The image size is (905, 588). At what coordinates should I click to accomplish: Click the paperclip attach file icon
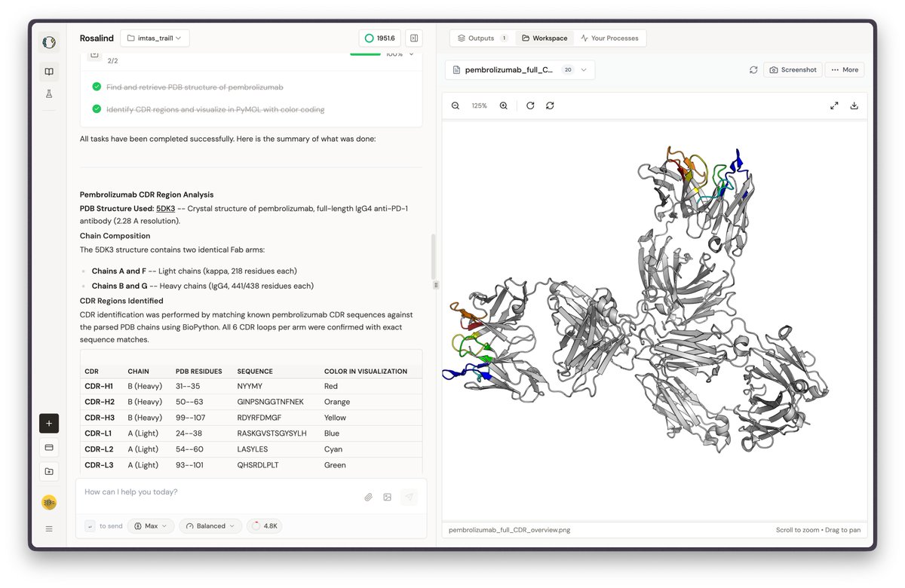(369, 497)
